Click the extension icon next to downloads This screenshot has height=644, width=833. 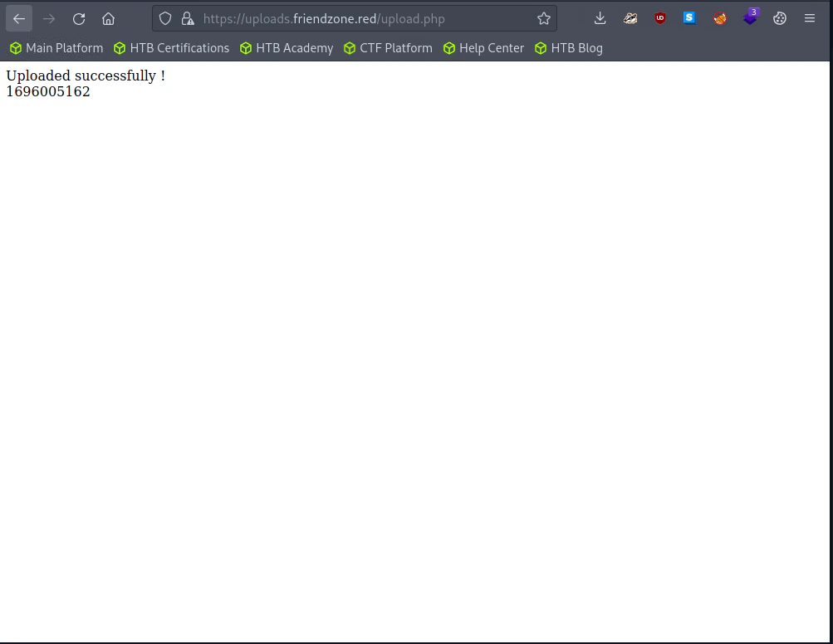[630, 18]
